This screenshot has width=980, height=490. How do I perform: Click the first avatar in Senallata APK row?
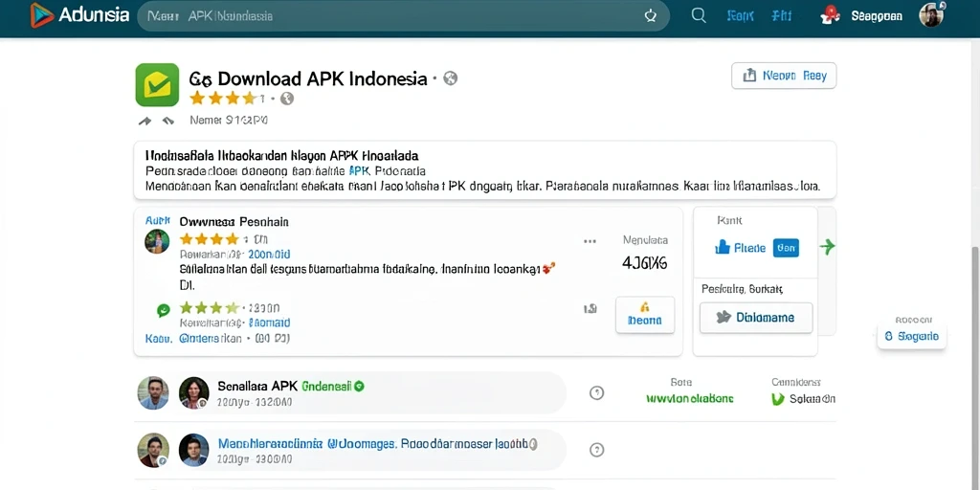click(153, 393)
